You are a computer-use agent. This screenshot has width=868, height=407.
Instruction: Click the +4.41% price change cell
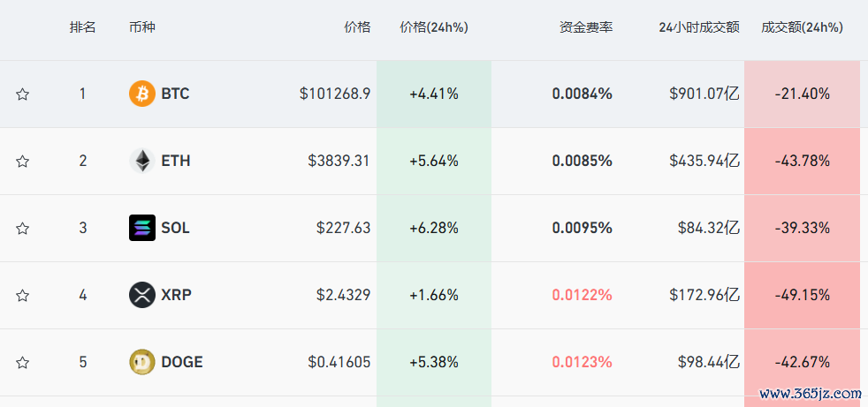pos(434,94)
